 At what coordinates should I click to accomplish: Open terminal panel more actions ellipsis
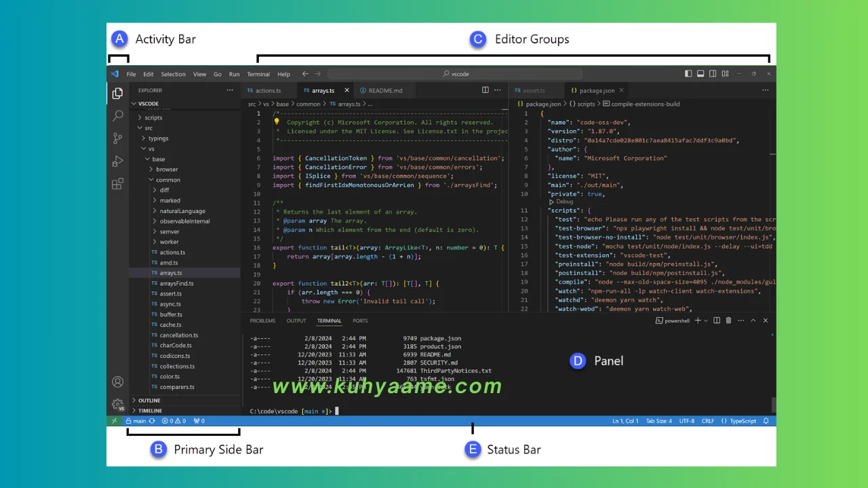pyautogui.click(x=741, y=321)
